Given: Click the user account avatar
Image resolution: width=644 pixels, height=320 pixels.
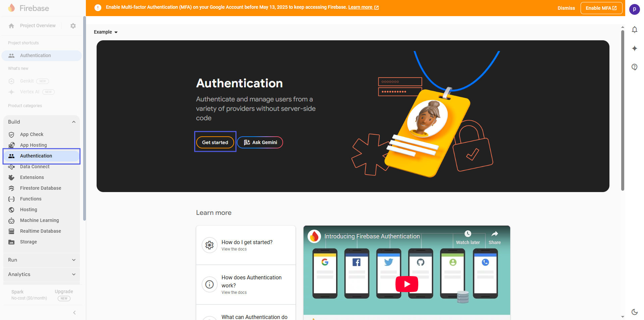Looking at the screenshot, I should click(x=634, y=9).
